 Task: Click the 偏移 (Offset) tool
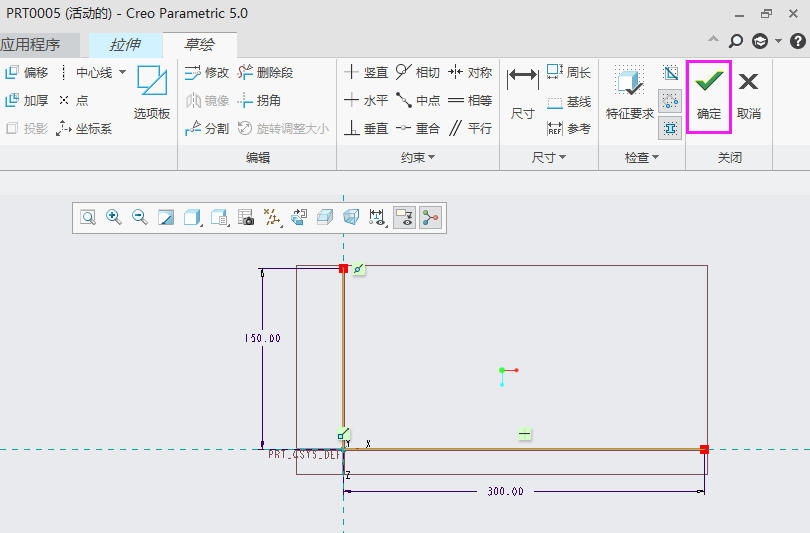point(27,73)
